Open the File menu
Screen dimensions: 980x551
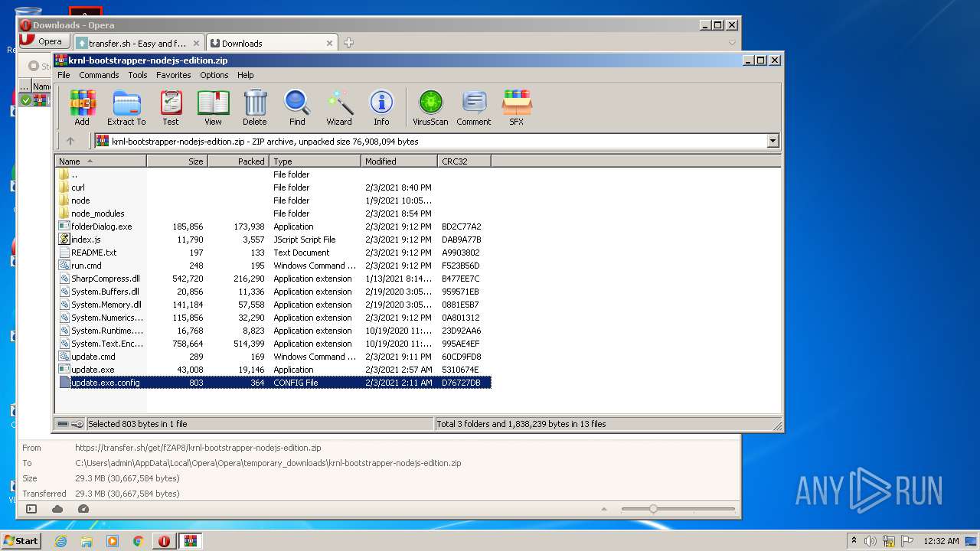(64, 75)
